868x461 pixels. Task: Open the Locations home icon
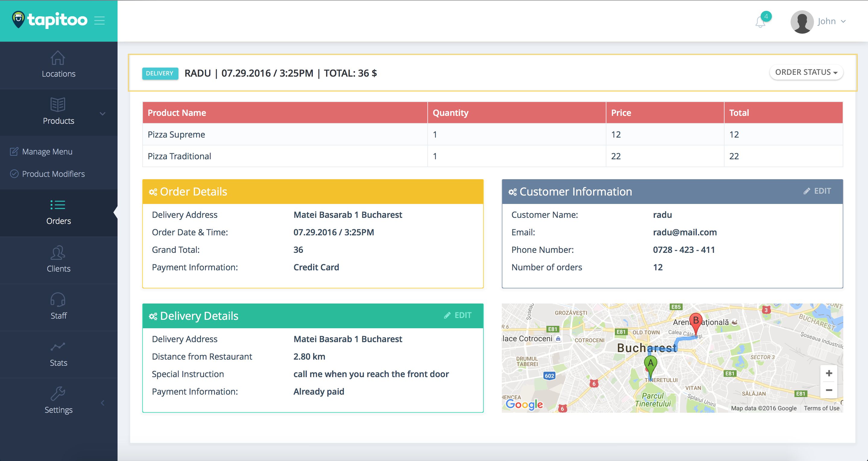click(58, 58)
